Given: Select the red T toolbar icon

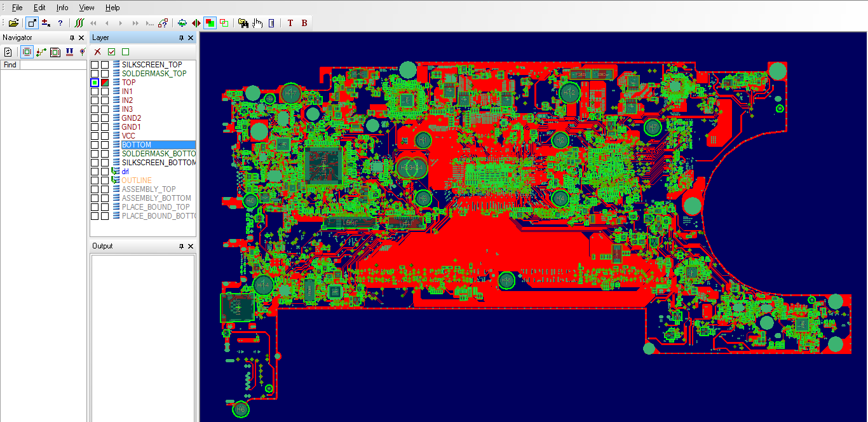Looking at the screenshot, I should [x=290, y=23].
